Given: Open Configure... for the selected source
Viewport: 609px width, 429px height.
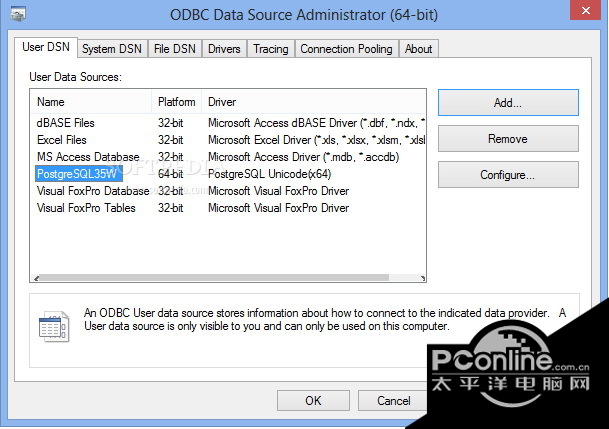Looking at the screenshot, I should [508, 175].
